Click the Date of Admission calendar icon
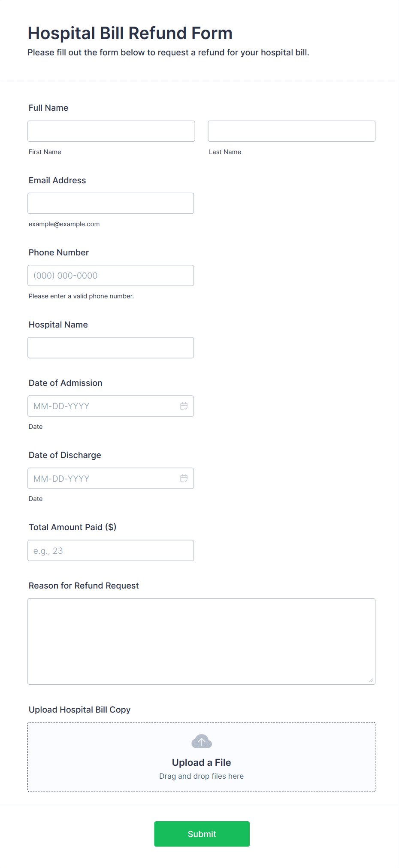 pos(184,406)
